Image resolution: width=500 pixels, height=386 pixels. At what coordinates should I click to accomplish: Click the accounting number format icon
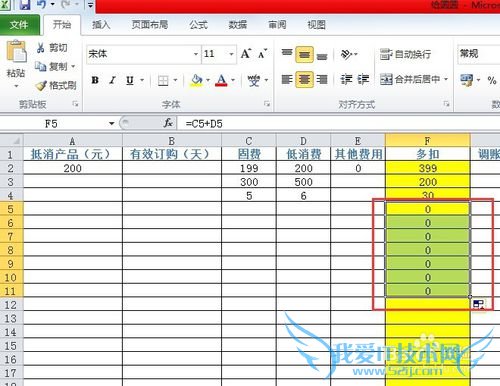coord(467,80)
